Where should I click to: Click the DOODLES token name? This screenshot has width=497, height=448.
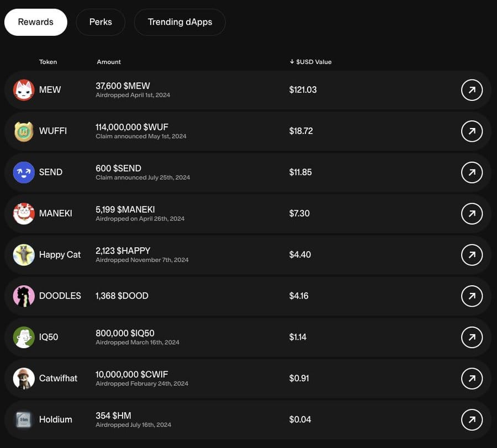click(x=60, y=296)
